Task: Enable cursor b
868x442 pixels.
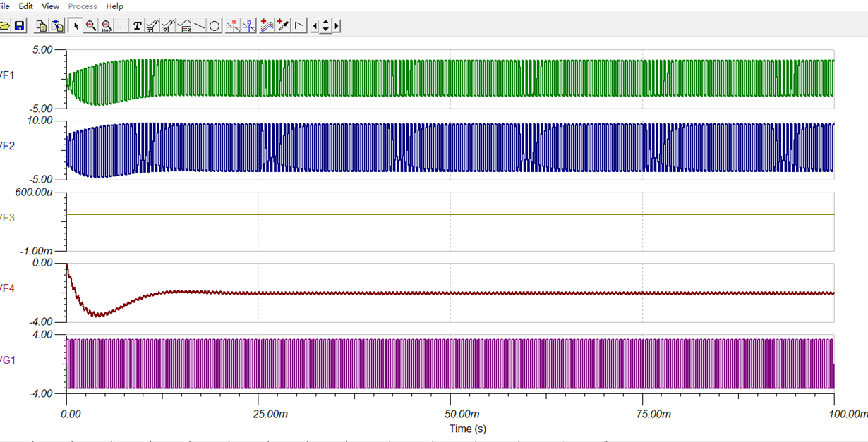Action: coord(250,26)
